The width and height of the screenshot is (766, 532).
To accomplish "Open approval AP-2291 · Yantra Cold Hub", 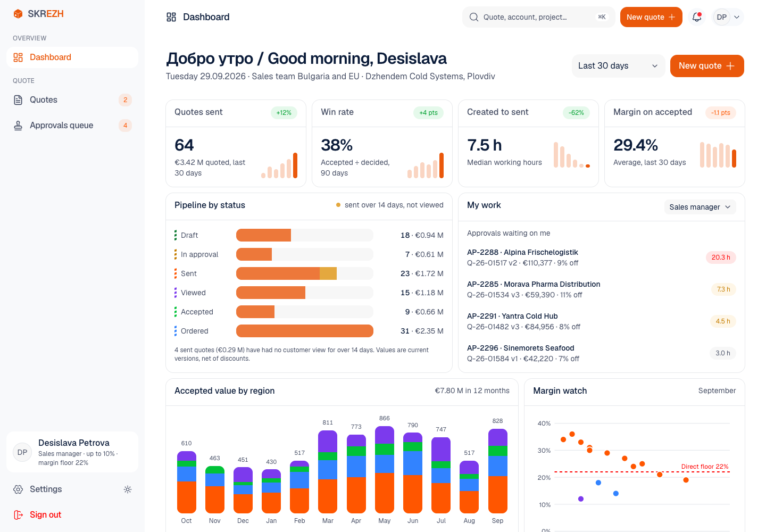I will point(602,321).
